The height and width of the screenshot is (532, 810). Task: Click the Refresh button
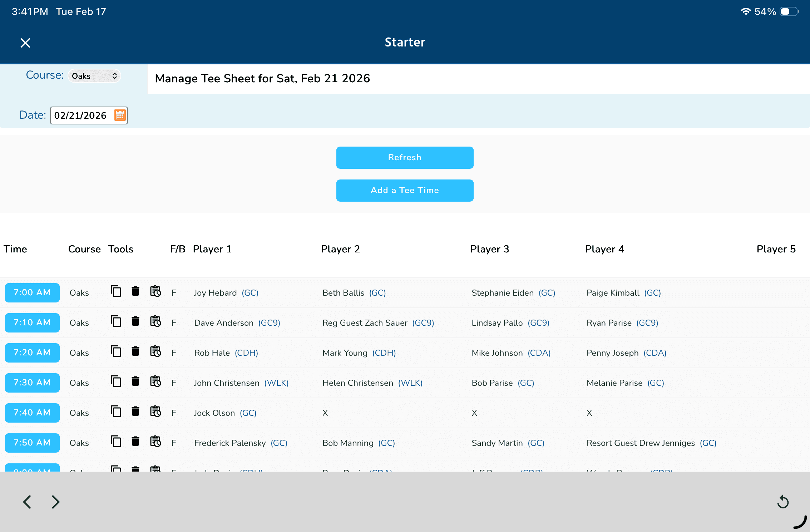(x=405, y=158)
